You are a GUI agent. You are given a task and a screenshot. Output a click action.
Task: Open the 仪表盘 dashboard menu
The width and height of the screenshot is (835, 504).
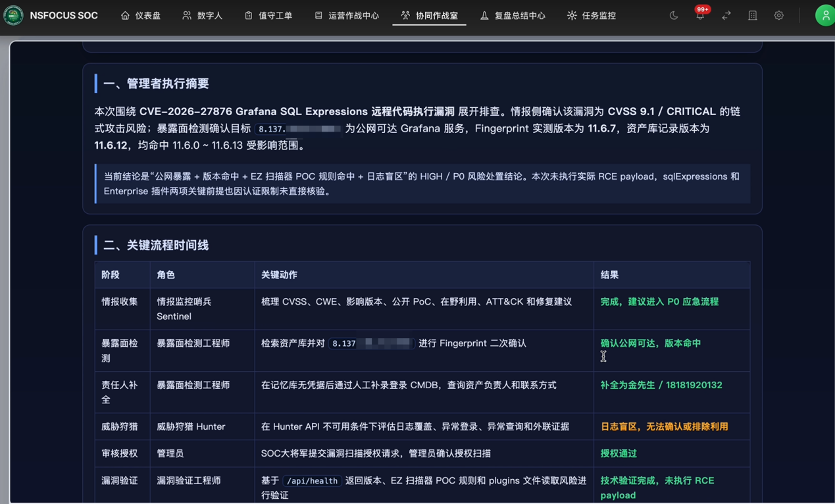[141, 15]
